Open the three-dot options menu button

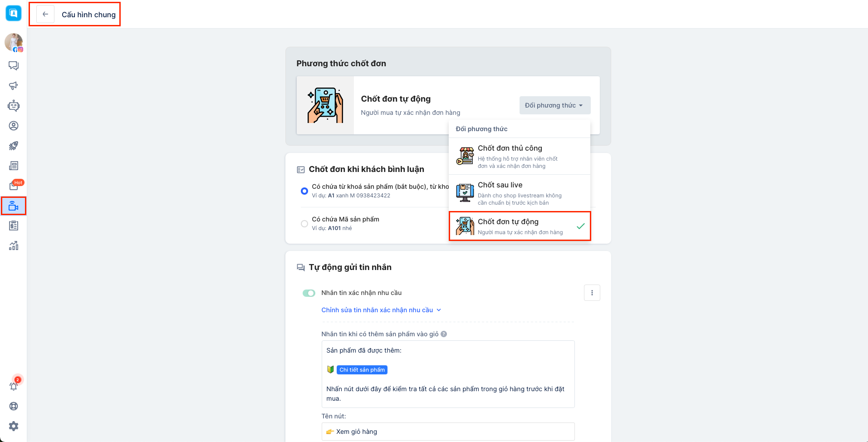[x=592, y=293]
